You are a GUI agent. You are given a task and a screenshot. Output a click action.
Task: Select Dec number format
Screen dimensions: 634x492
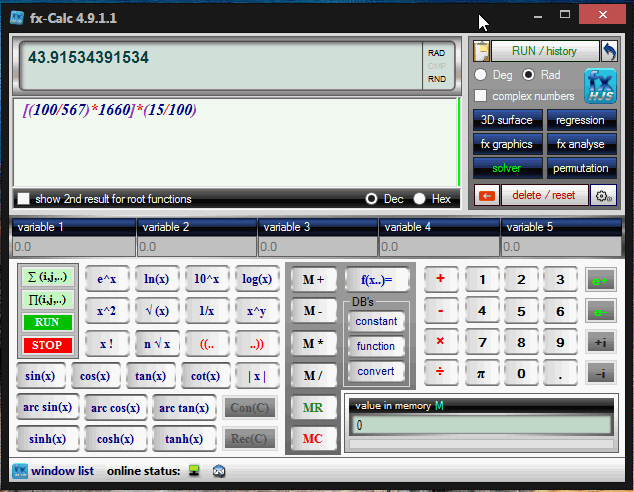(x=371, y=199)
